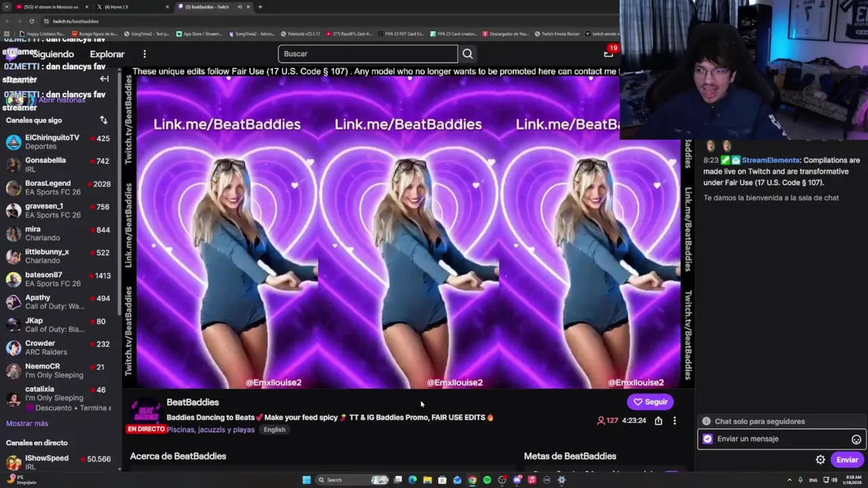Open the three-dot options beside share icon

674,421
